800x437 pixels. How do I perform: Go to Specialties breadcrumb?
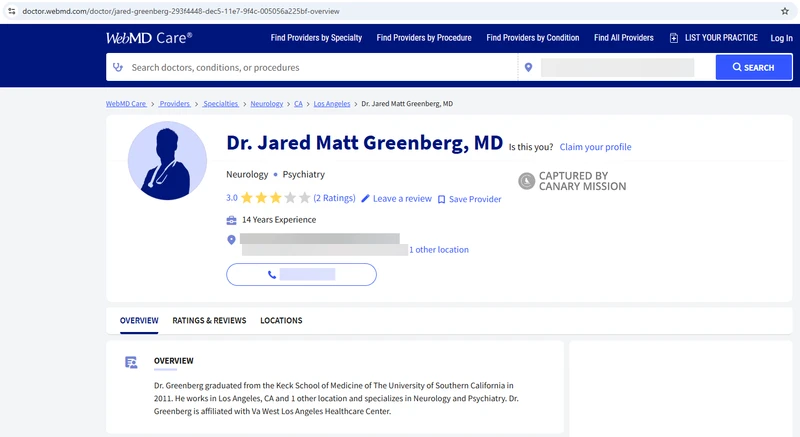220,104
